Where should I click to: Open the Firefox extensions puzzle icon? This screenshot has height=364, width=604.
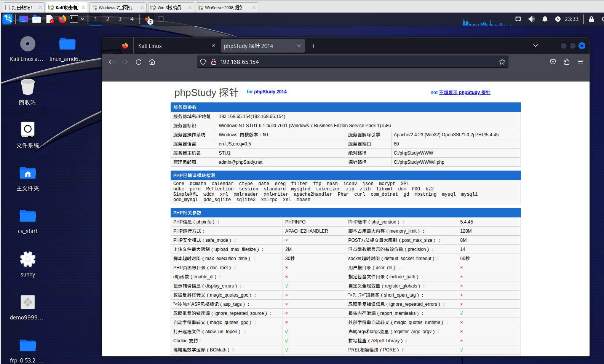click(567, 62)
